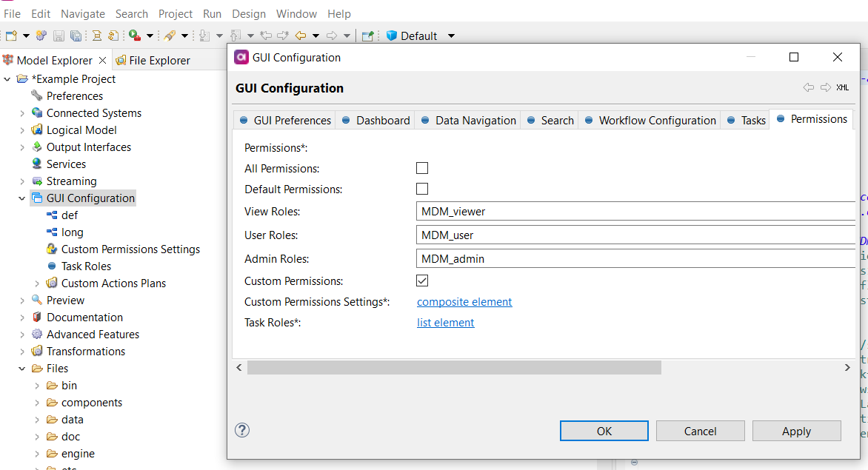Toggle the Default Permissions checkbox
This screenshot has height=470, width=868.
coord(422,189)
